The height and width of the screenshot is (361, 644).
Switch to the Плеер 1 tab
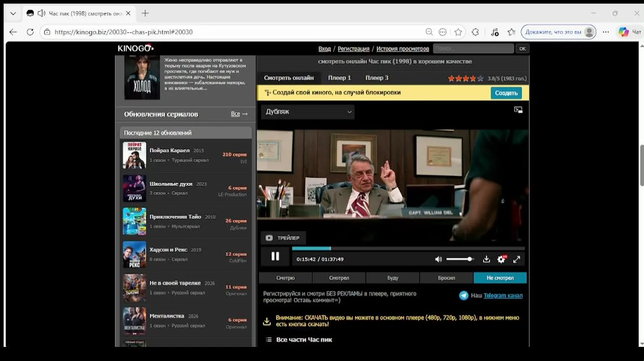click(x=340, y=78)
